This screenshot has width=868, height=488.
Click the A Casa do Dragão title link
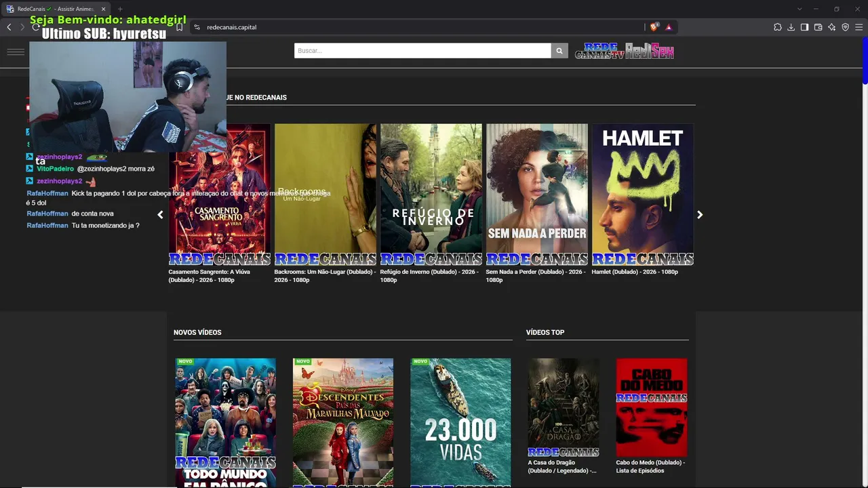[x=562, y=466]
